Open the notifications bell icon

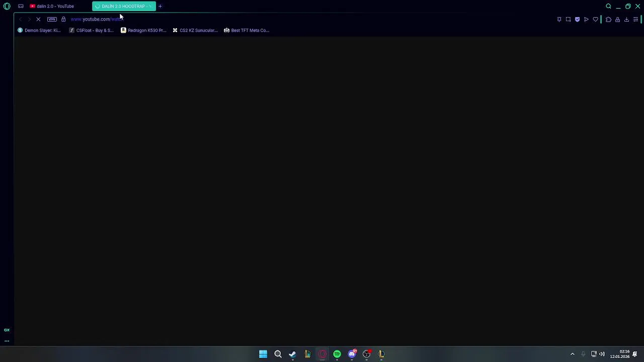point(635,354)
